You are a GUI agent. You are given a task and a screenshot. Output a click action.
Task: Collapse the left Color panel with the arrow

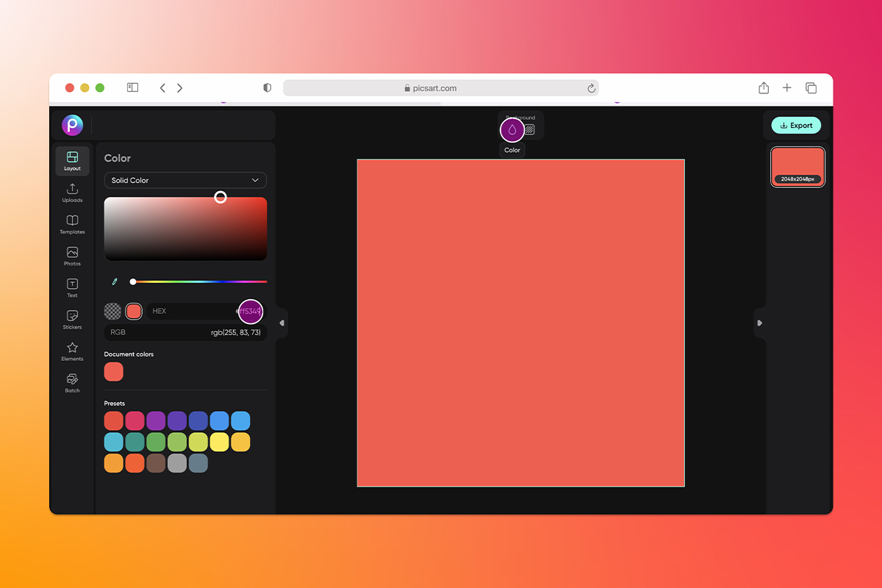coord(282,322)
